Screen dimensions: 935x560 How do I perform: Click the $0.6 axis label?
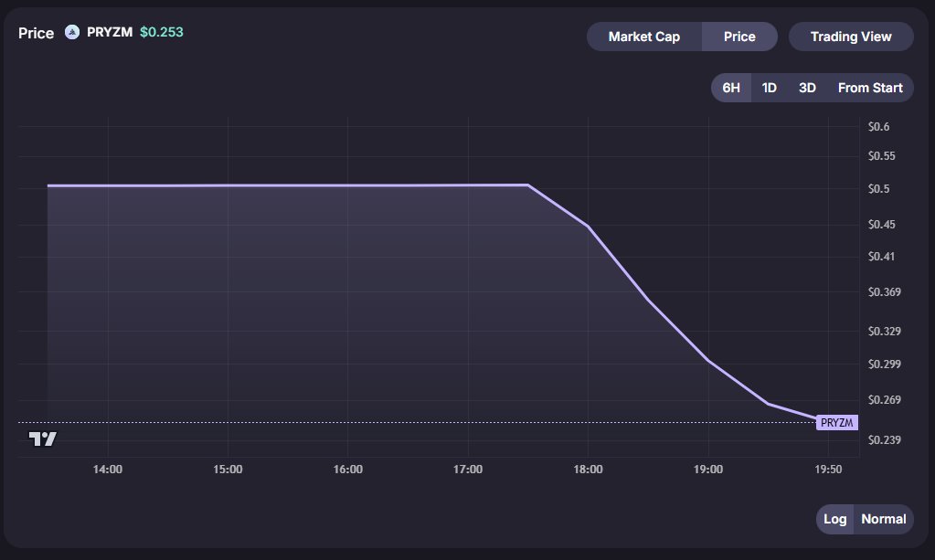pos(878,126)
